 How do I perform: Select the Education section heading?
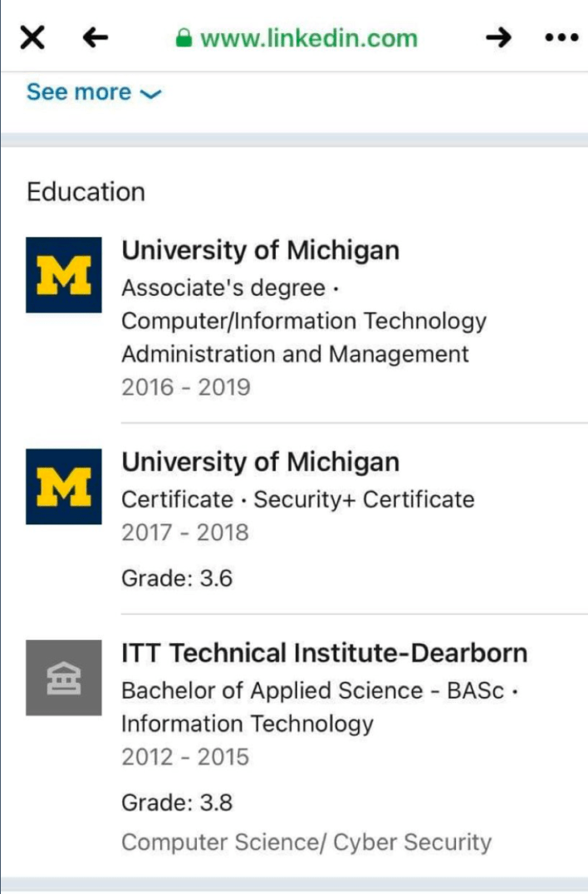click(x=86, y=192)
